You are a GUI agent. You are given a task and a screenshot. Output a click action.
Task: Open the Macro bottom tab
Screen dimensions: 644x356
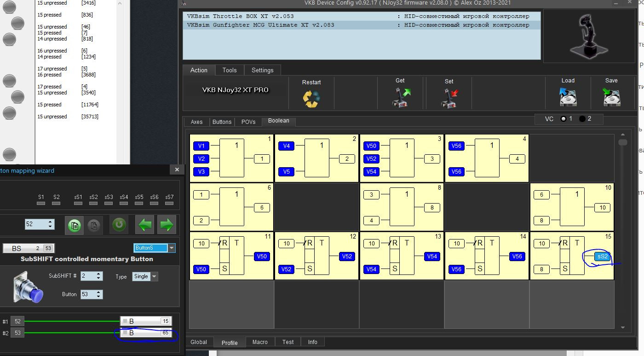pos(260,342)
